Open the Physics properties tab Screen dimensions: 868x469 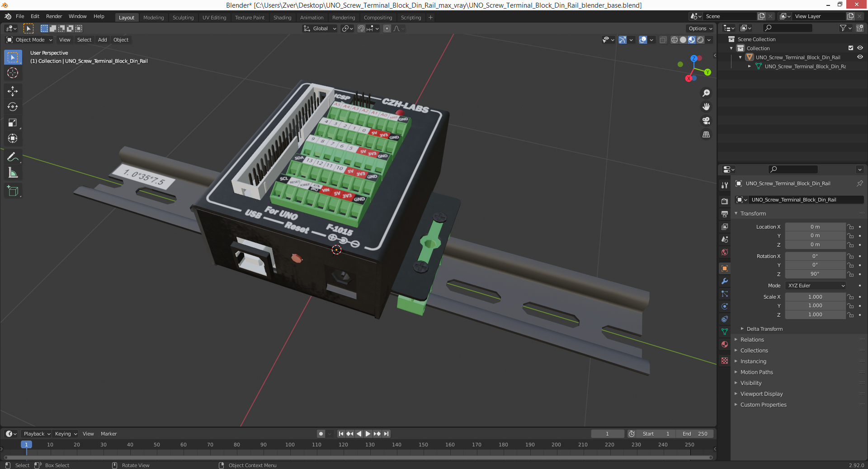pyautogui.click(x=725, y=306)
